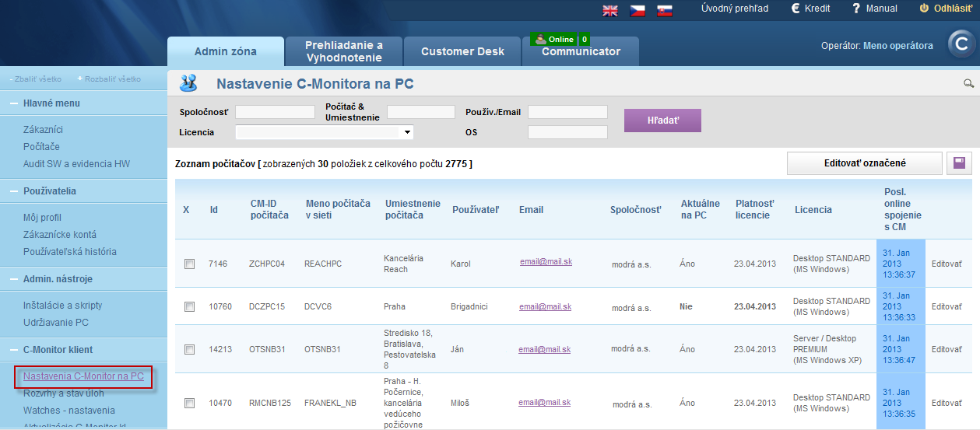Click the save disk icon button
Viewport: 980px width, 430px height.
pos(959,163)
